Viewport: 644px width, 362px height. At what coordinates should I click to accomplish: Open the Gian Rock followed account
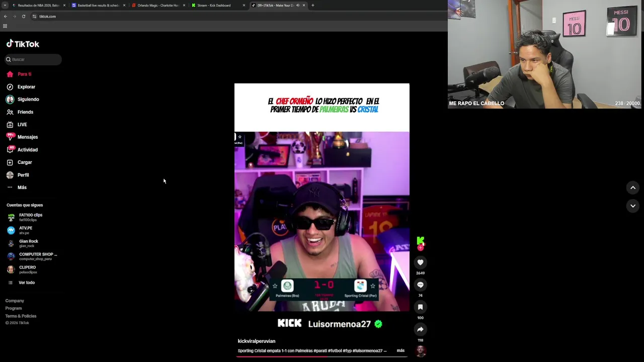(x=23, y=243)
